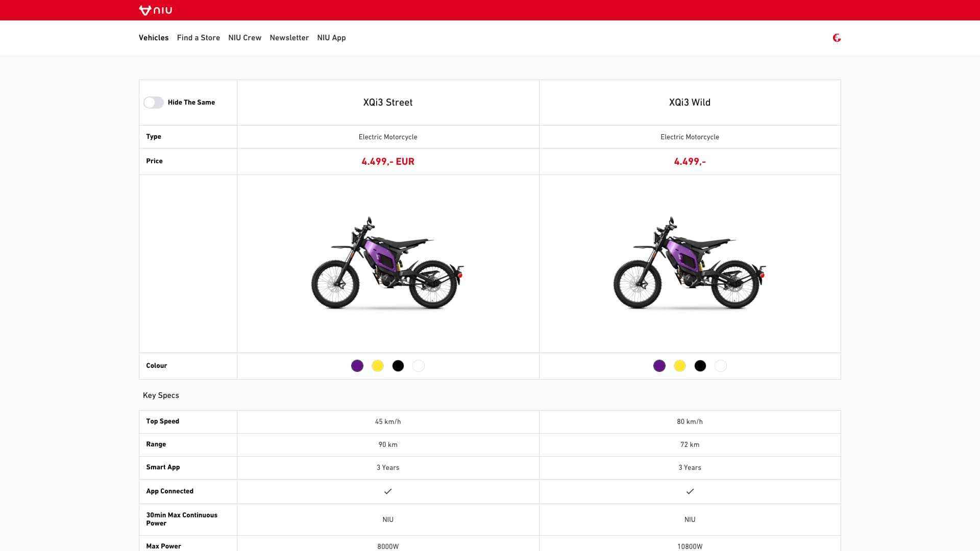Screen dimensions: 980x551
Task: Click the XQi3 Wild column title
Action: [x=690, y=103]
